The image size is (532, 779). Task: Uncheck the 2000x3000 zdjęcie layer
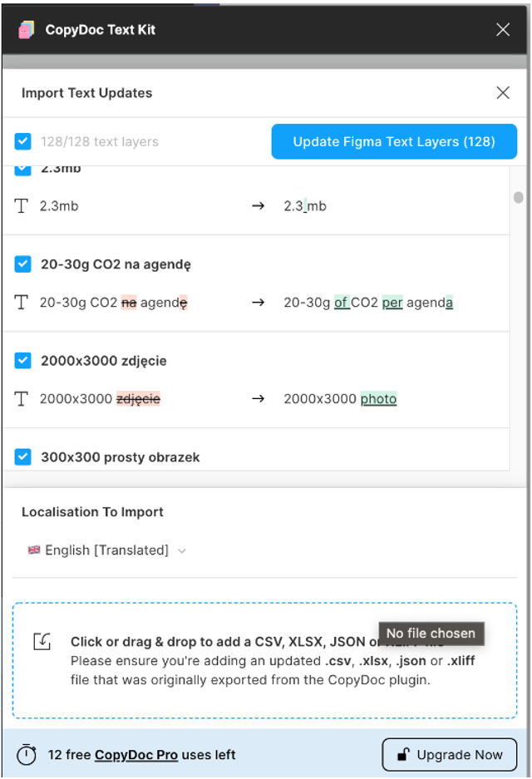22,361
